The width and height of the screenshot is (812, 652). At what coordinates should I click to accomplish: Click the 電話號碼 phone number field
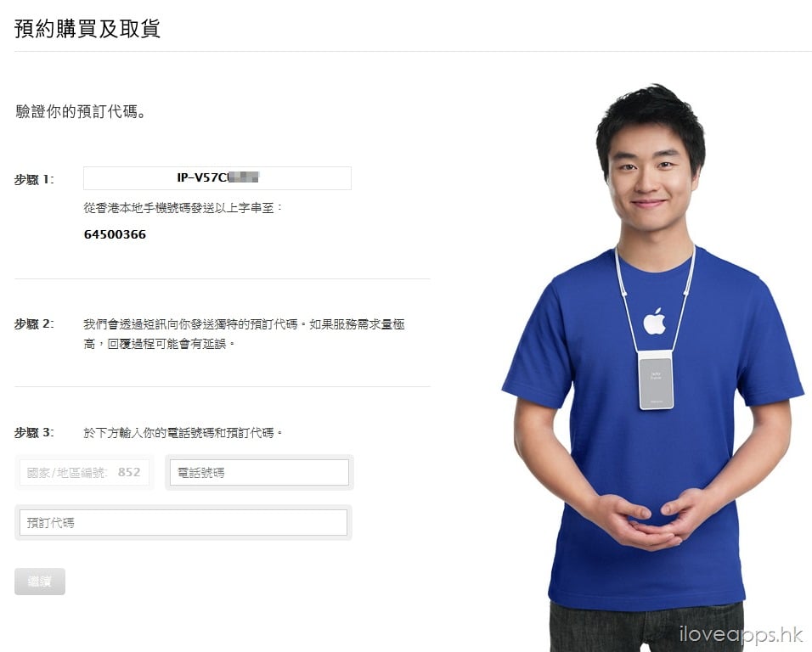coord(259,472)
